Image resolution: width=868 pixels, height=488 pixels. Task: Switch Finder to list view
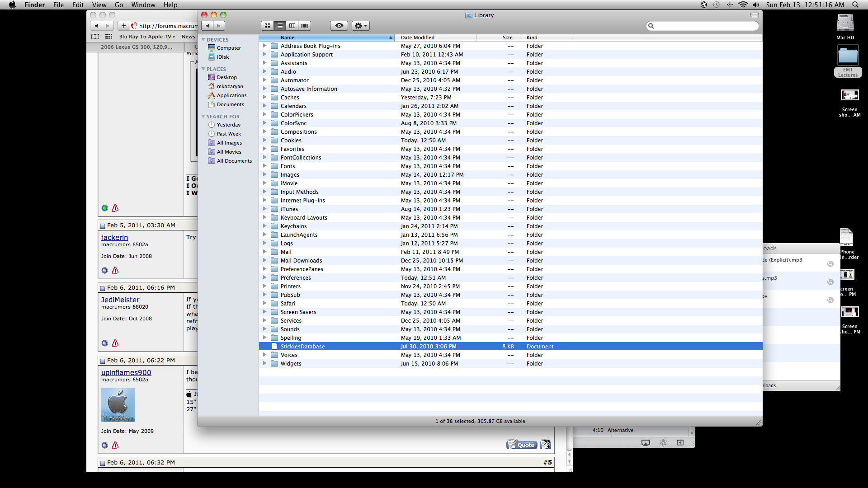click(280, 26)
